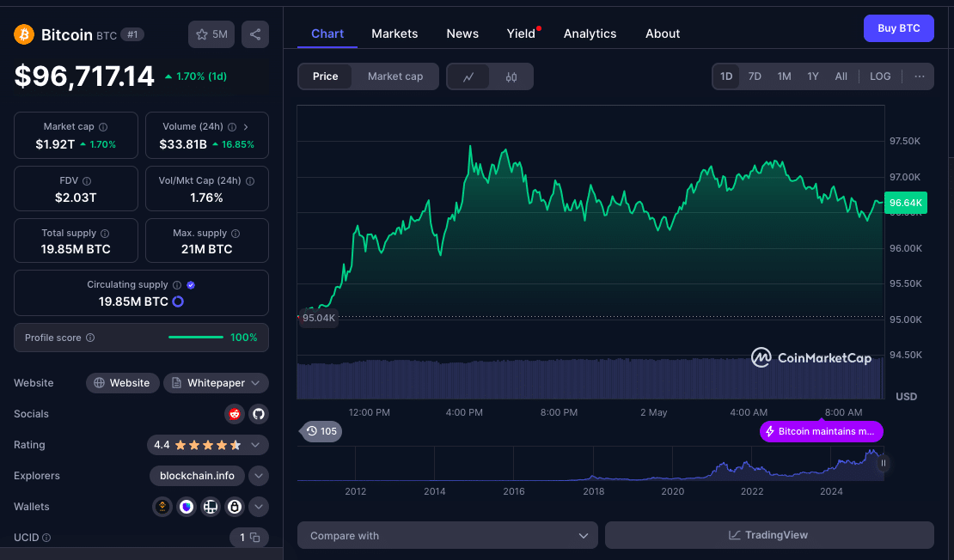954x560 pixels.
Task: Set chart range to 1M
Action: click(x=784, y=76)
